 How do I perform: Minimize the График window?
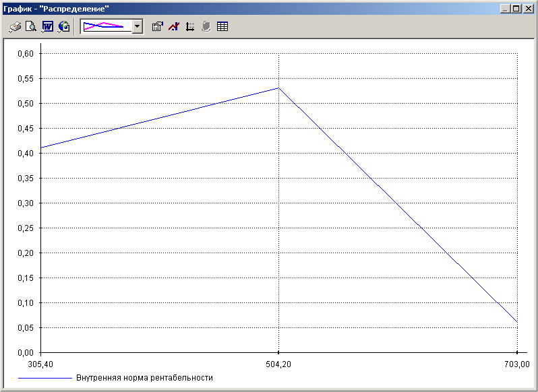[505, 9]
